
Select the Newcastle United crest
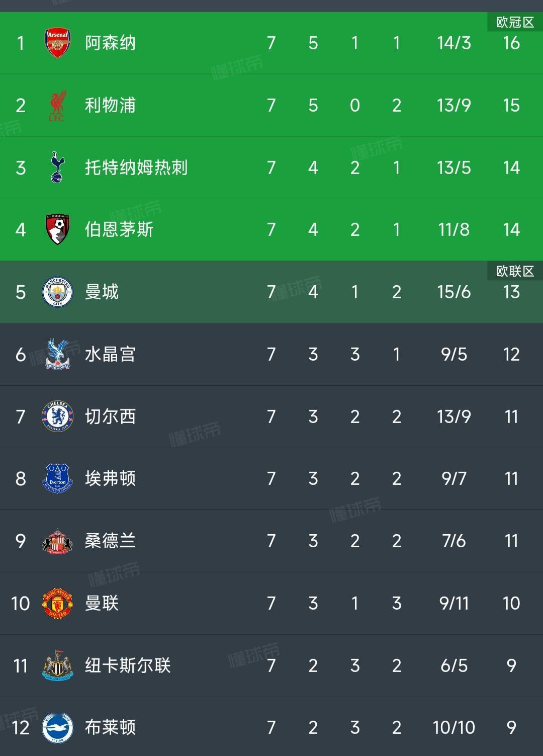tap(57, 665)
